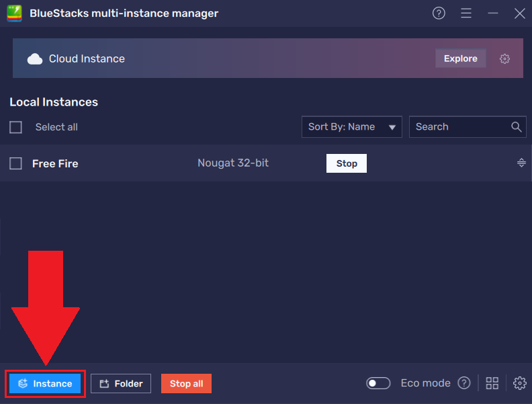Click the BlueStacks logo icon

tap(15, 13)
